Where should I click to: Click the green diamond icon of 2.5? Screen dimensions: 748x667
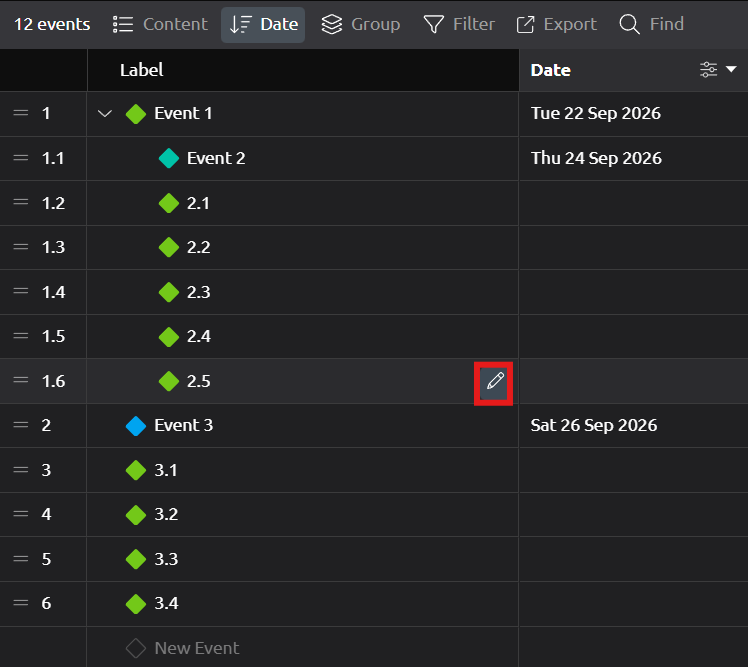point(169,381)
